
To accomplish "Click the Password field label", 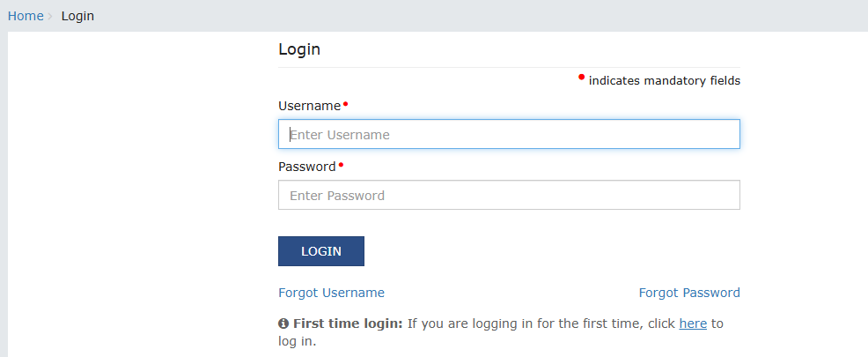I will click(306, 167).
